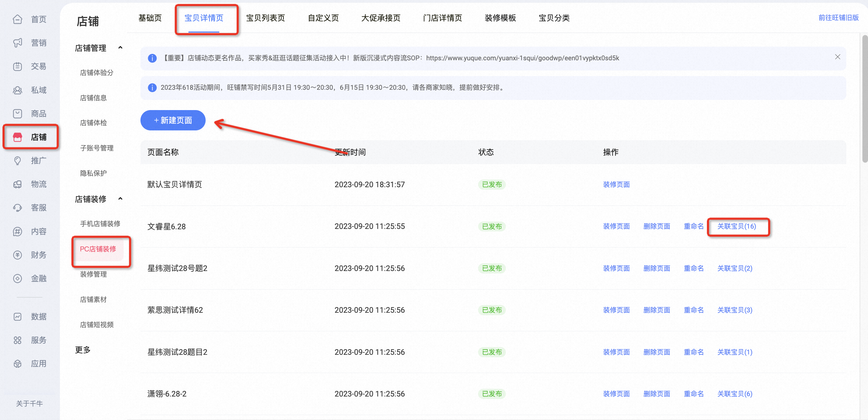Collapse the 店铺装修 section chevron
868x420 pixels.
pyautogui.click(x=120, y=199)
